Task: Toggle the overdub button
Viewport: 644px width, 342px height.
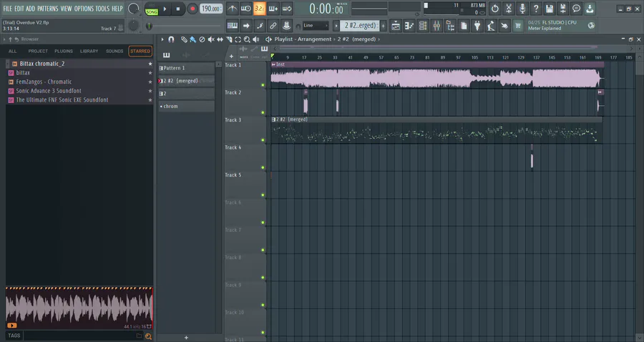Action: 273,9
